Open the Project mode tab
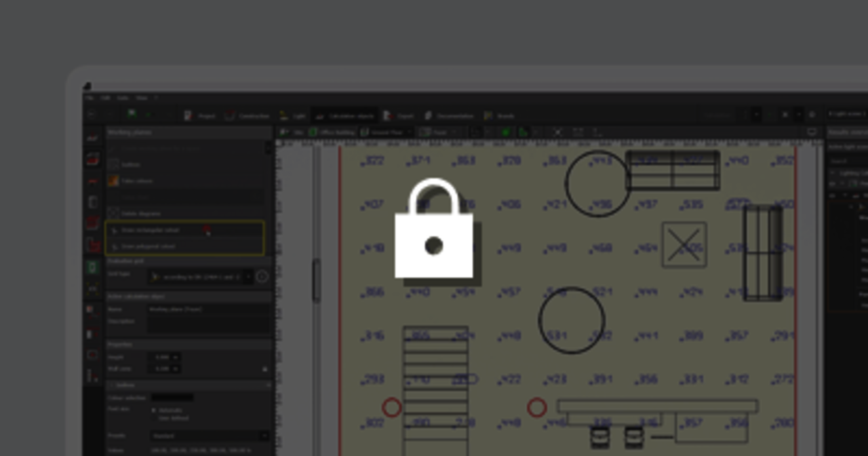868x456 pixels. [x=199, y=116]
